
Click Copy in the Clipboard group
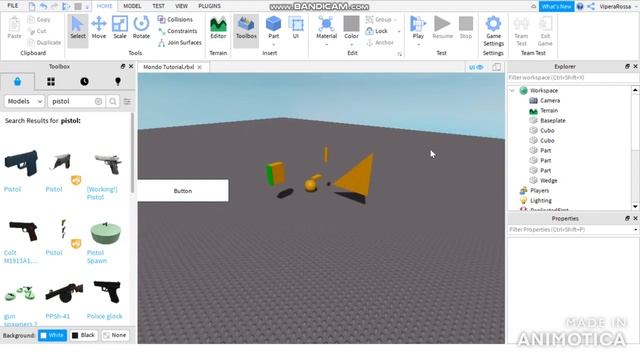coord(39,20)
